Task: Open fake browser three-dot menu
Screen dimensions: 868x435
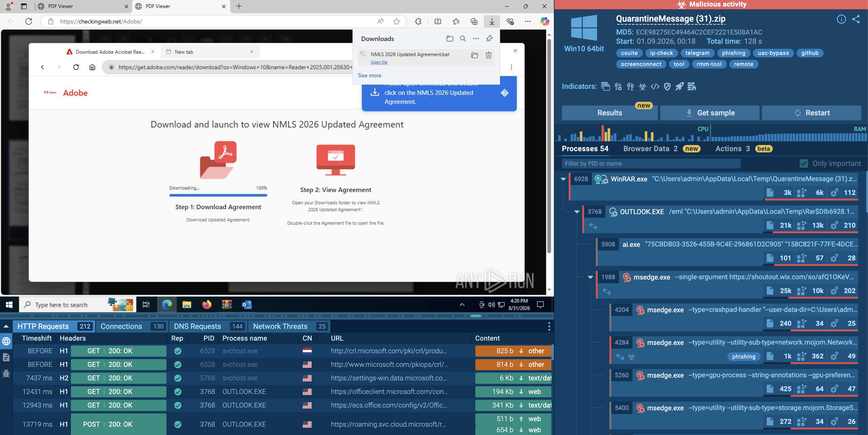Action: [511, 67]
